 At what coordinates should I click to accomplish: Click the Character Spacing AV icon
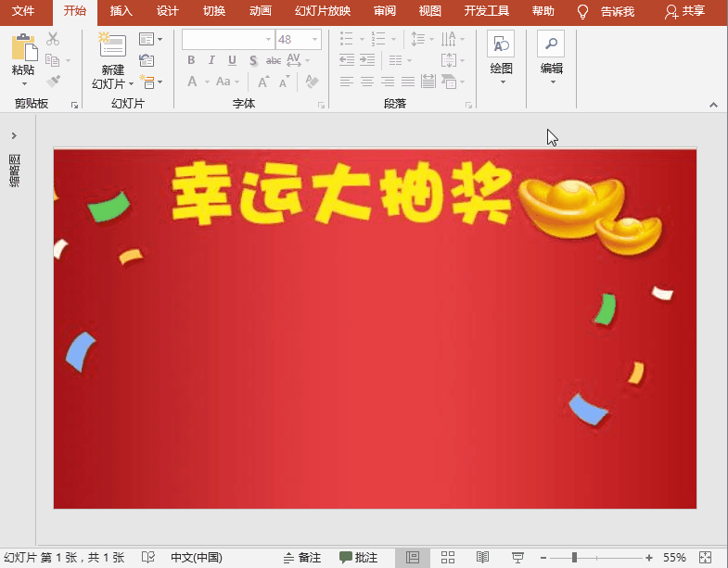coord(294,60)
